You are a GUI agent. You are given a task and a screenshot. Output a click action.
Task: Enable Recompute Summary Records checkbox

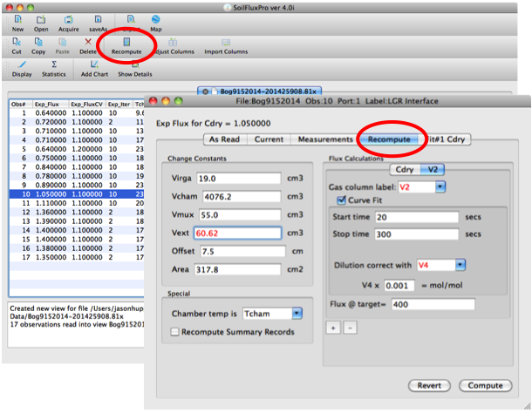174,332
